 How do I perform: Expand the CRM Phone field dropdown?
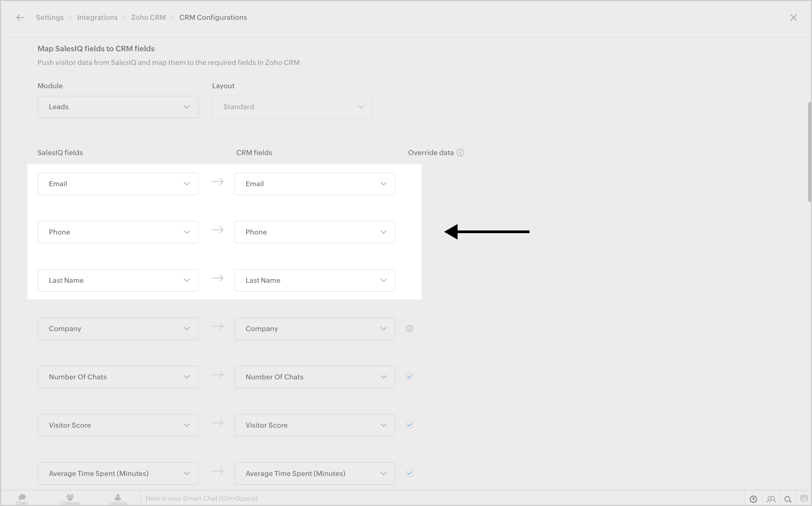coord(314,232)
